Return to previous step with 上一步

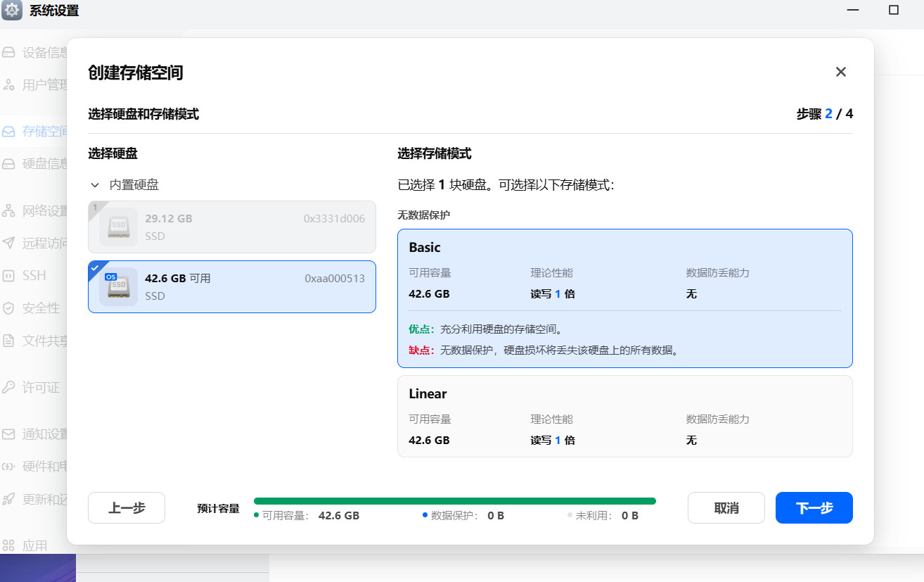coord(127,508)
